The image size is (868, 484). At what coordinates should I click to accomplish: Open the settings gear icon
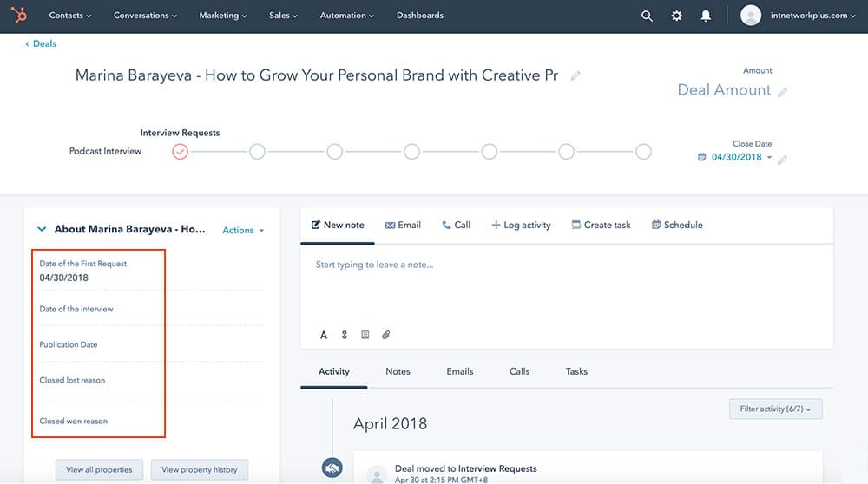coord(676,16)
